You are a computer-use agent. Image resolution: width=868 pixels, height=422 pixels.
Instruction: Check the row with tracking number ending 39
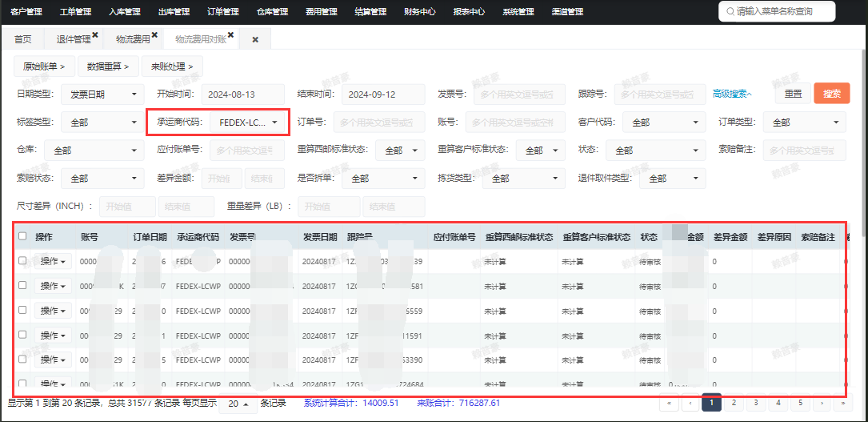click(x=22, y=260)
